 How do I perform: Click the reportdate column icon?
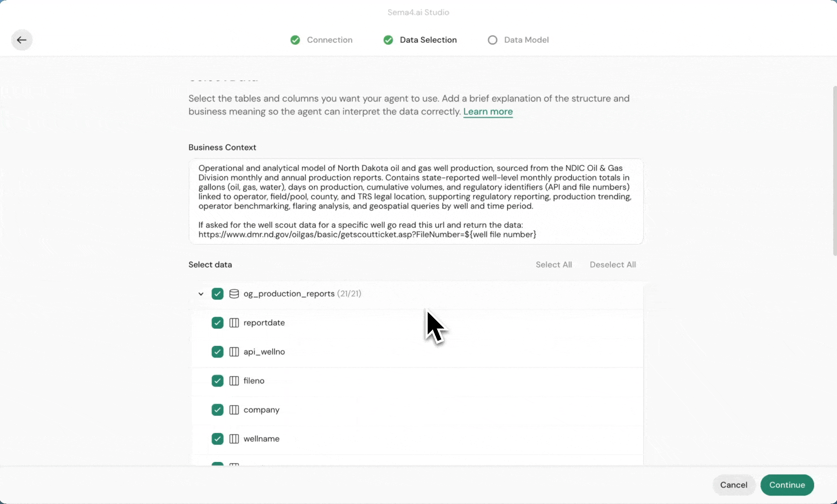[234, 323]
